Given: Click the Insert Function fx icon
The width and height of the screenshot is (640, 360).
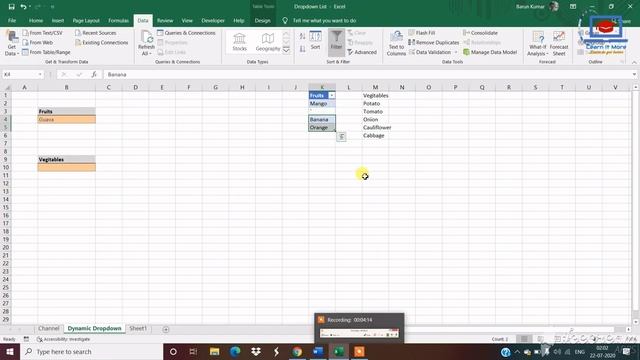Looking at the screenshot, I should pyautogui.click(x=94, y=74).
